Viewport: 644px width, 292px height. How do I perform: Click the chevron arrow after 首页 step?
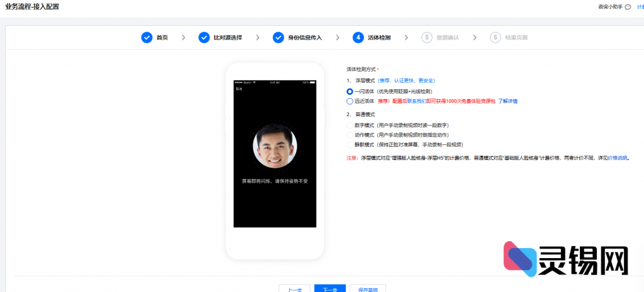pyautogui.click(x=183, y=38)
